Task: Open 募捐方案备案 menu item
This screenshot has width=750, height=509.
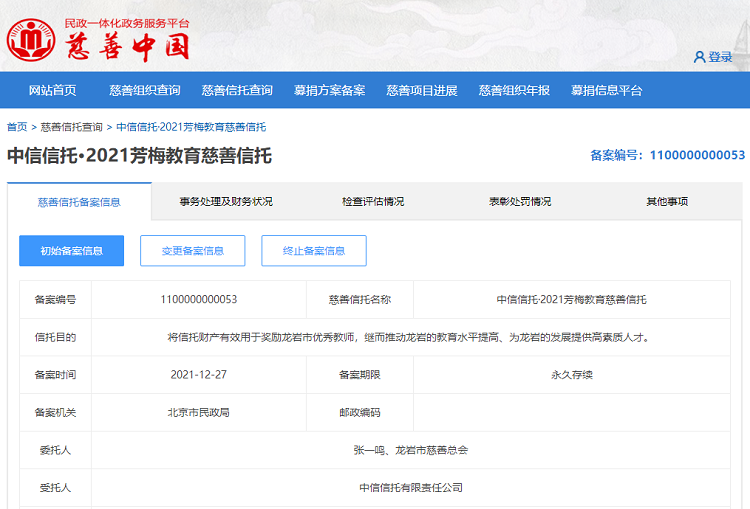Action: [x=329, y=90]
